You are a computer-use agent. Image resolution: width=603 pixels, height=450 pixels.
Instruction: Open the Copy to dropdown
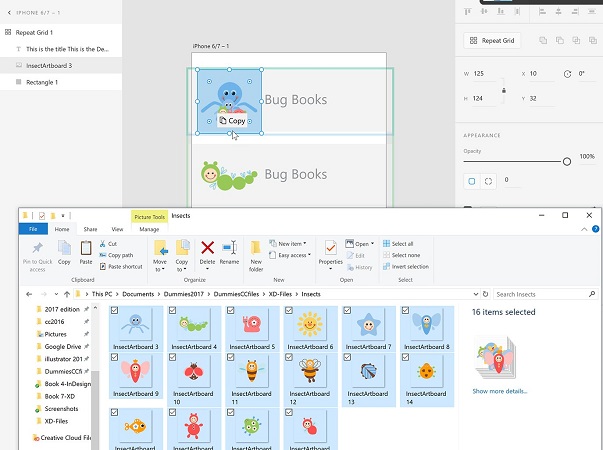click(x=182, y=254)
